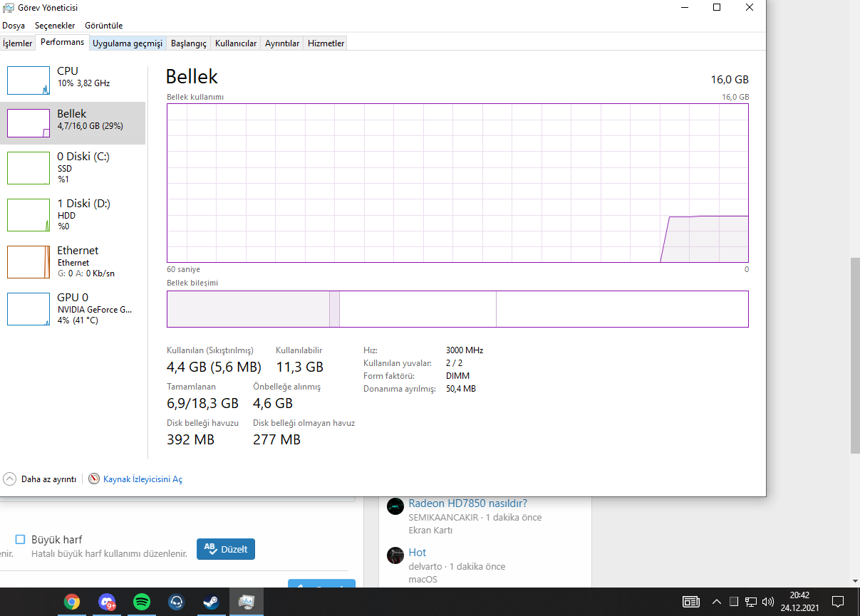Click the browser page vertical scrollbar
This screenshot has height=616, width=860.
[x=855, y=356]
